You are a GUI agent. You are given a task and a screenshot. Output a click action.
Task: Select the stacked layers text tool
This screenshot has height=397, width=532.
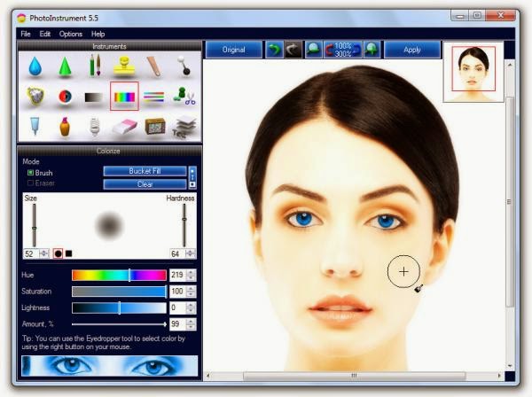tap(184, 127)
